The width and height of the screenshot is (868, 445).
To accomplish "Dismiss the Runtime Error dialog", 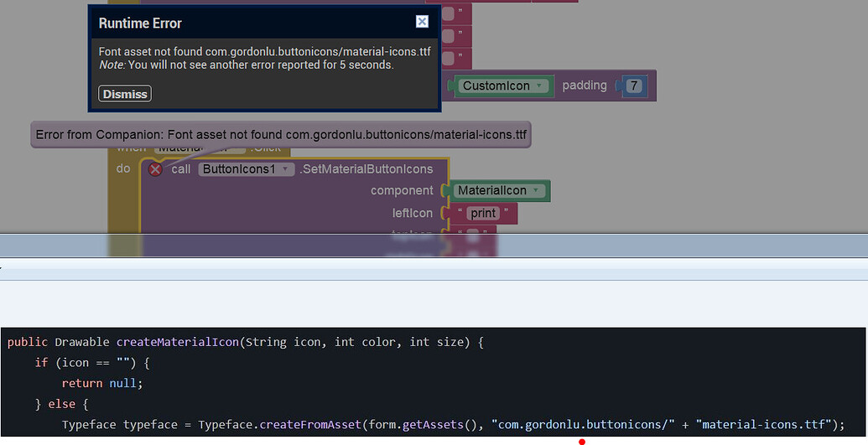I will [x=125, y=94].
